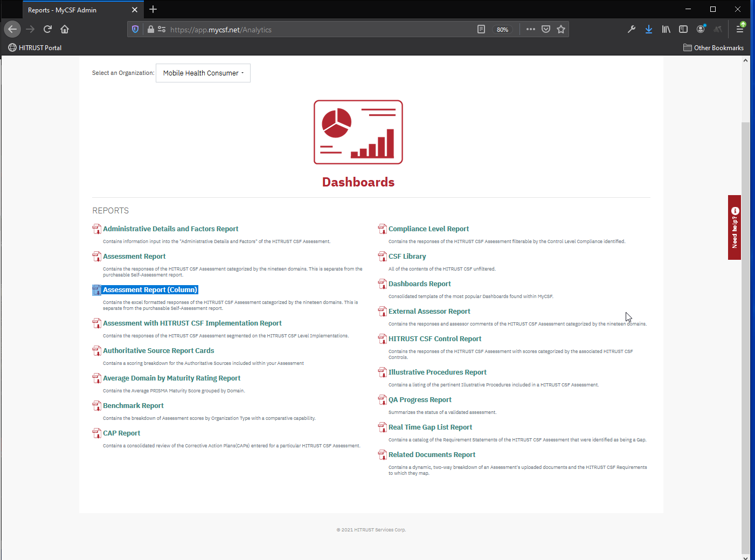Open Assessment Report (Column) link

point(150,290)
